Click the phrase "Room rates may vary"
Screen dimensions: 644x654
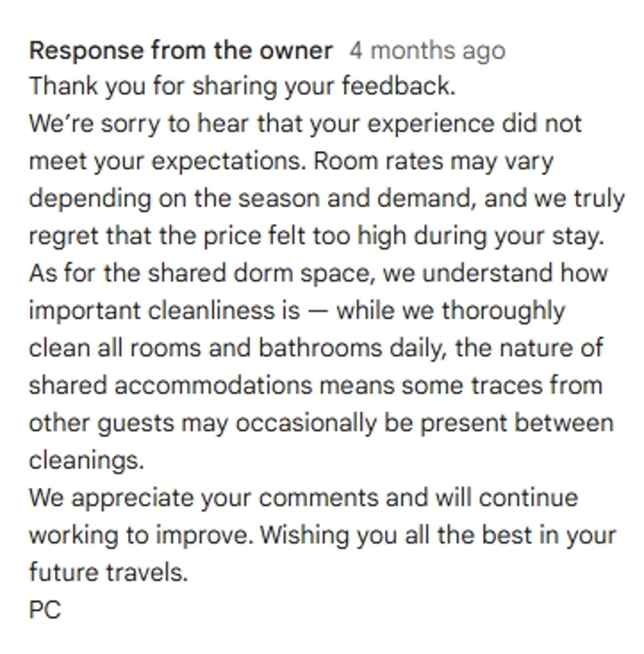click(433, 161)
